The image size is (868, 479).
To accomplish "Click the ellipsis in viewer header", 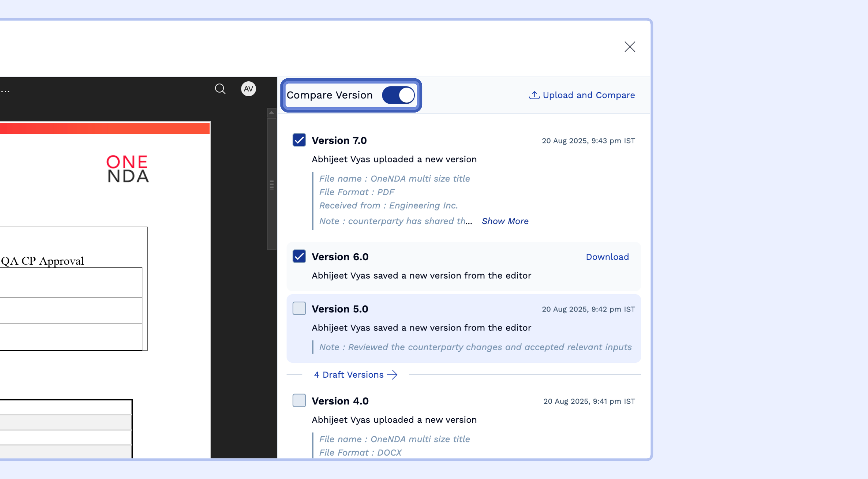I will [x=5, y=91].
